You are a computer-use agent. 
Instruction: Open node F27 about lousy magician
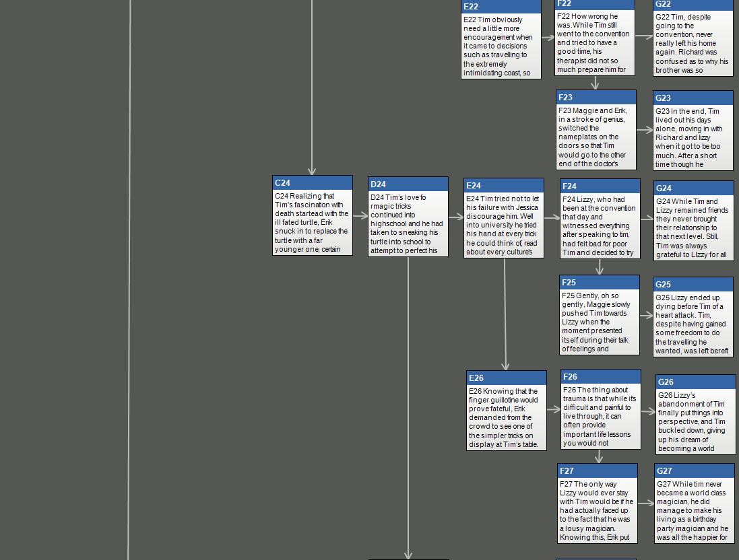(x=598, y=503)
